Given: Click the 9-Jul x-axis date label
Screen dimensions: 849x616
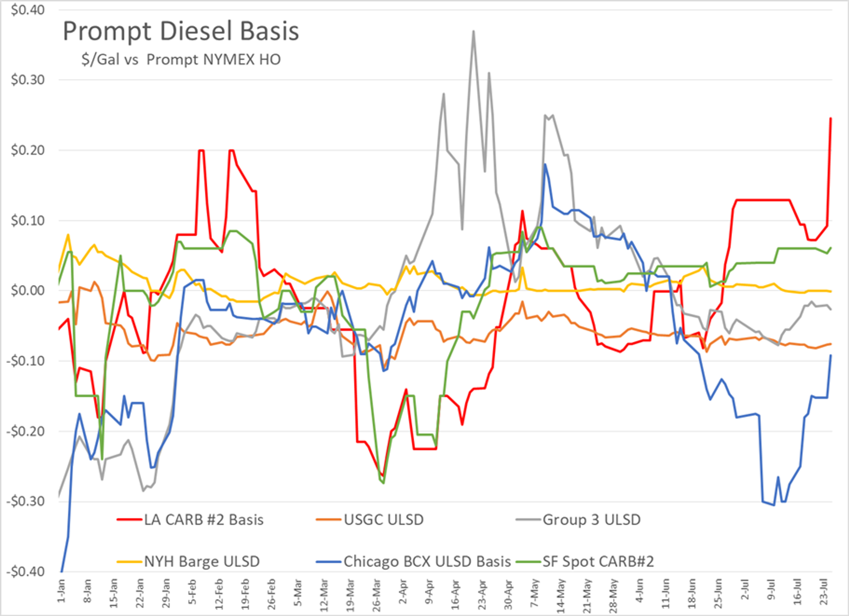Looking at the screenshot, I should pos(771,589).
